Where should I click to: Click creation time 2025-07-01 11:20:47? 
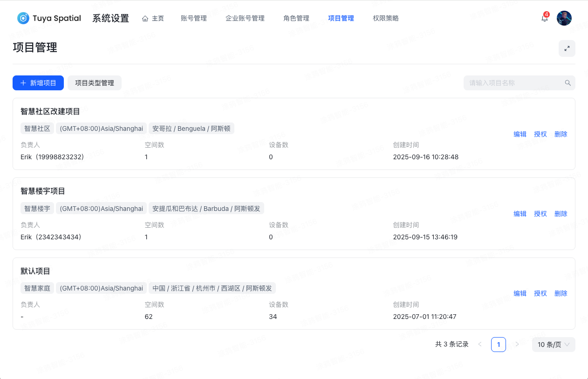tap(425, 317)
